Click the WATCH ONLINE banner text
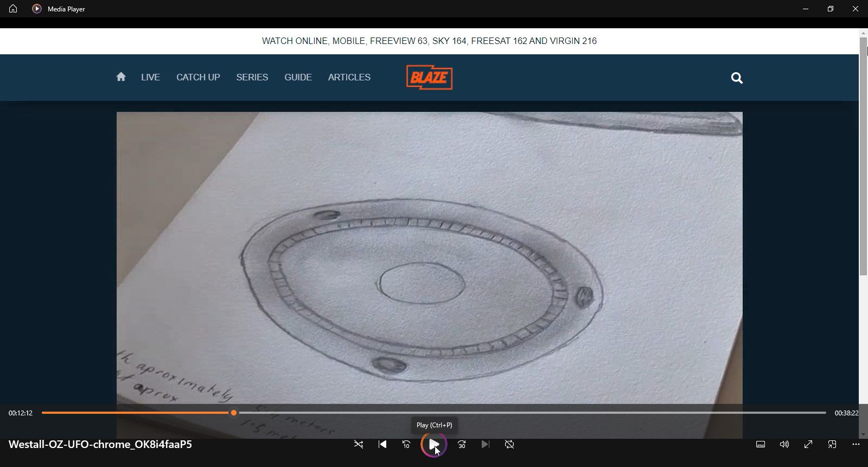 [429, 41]
